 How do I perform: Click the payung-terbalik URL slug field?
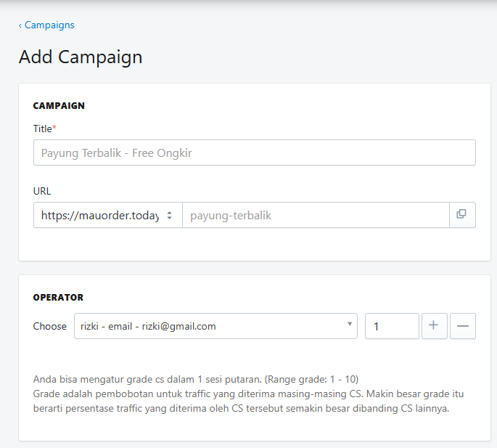[316, 215]
